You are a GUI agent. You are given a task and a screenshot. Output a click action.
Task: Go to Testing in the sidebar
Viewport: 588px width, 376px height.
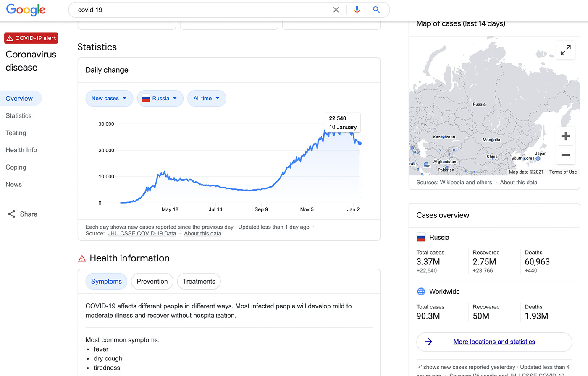[x=16, y=133]
